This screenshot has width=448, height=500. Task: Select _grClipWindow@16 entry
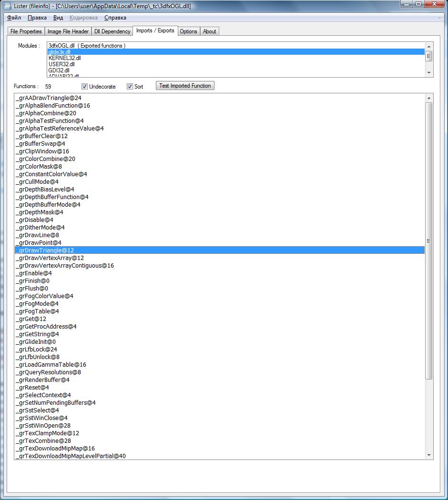point(220,151)
